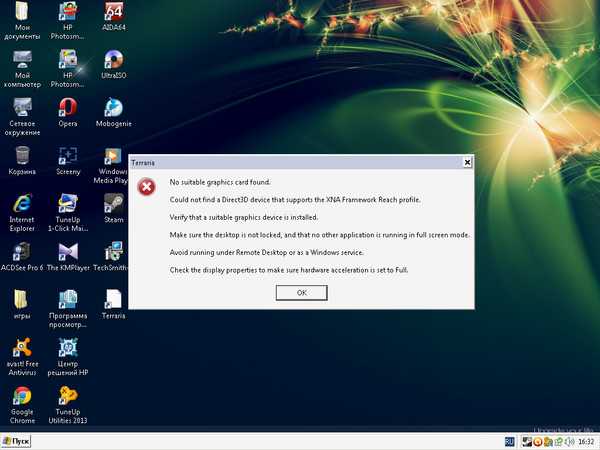Viewport: 600px width, 450px height.
Task: Click the 'Verify that a suitable graphics device' line
Action: pyautogui.click(x=244, y=217)
